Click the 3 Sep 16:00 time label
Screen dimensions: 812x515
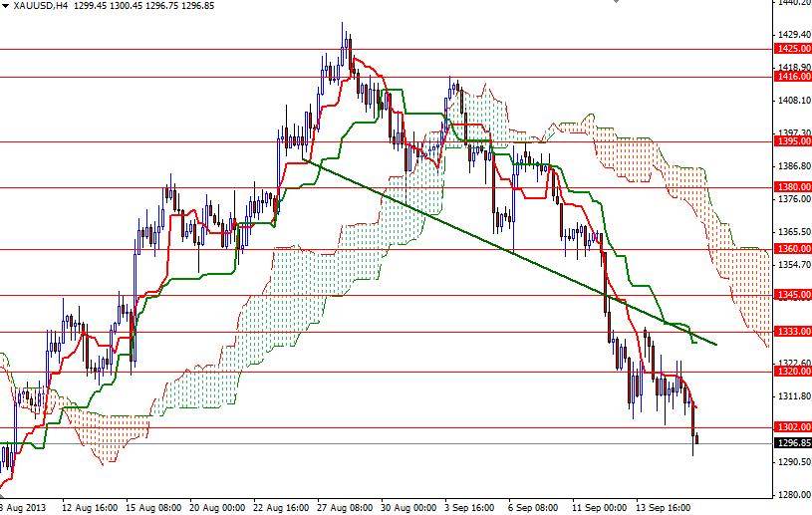tap(470, 508)
